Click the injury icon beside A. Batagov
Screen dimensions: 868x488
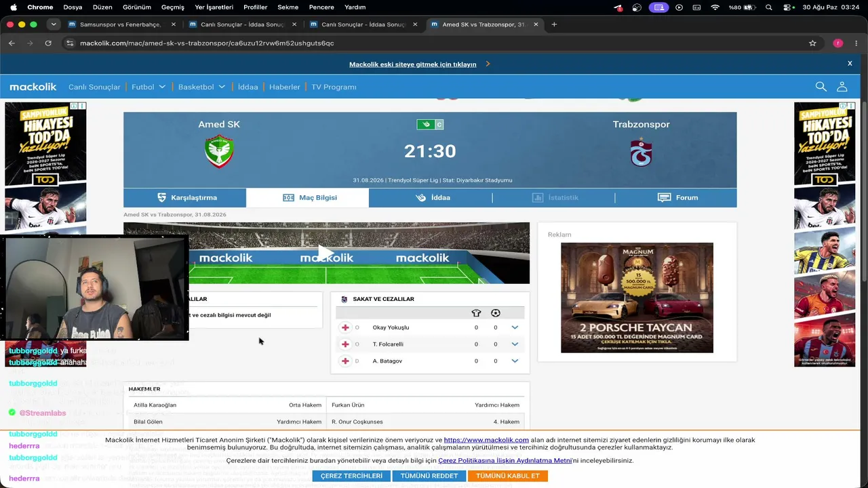tap(345, 361)
